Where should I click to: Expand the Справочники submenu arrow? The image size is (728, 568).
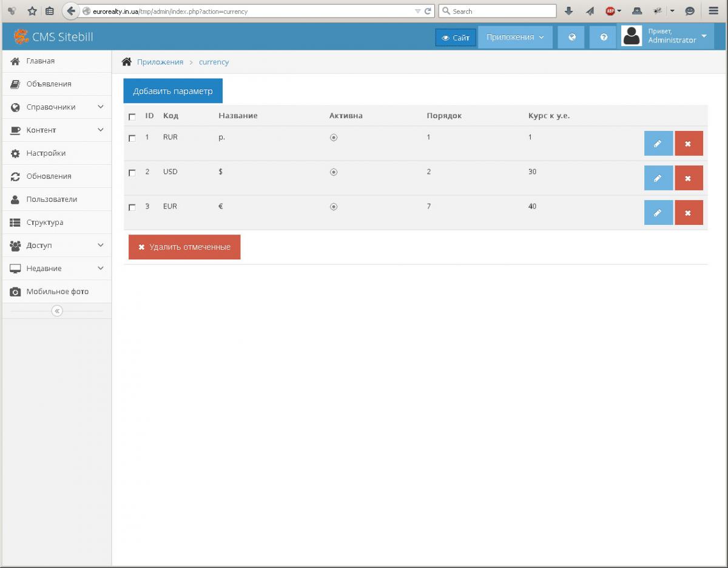tap(101, 107)
